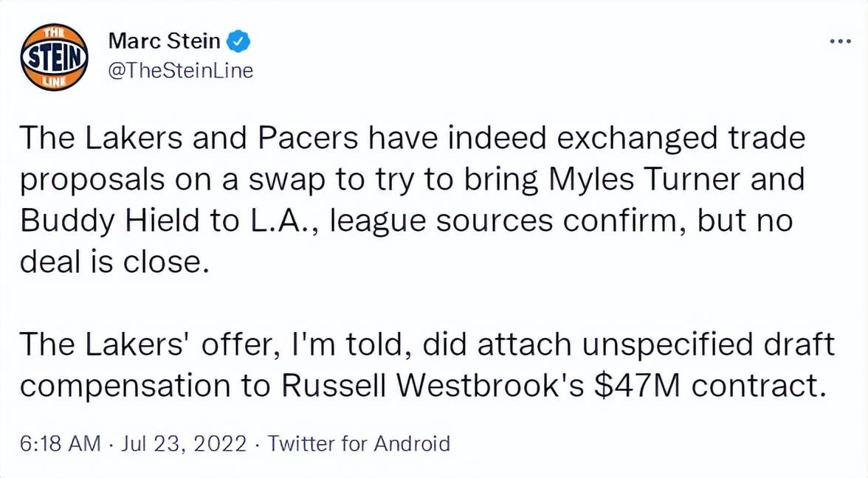Click the @TheSteinLine handle
The image size is (868, 478).
point(180,71)
